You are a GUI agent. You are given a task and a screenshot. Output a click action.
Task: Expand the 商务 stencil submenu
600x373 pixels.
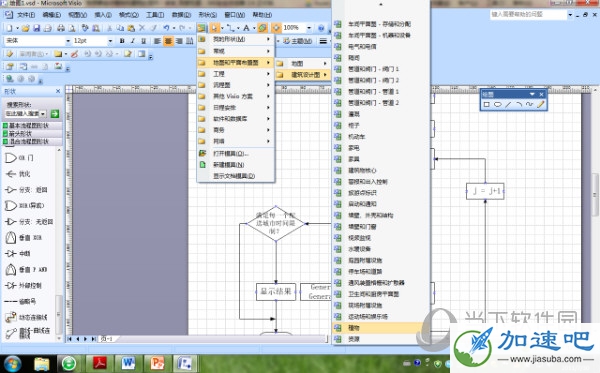pyautogui.click(x=236, y=130)
